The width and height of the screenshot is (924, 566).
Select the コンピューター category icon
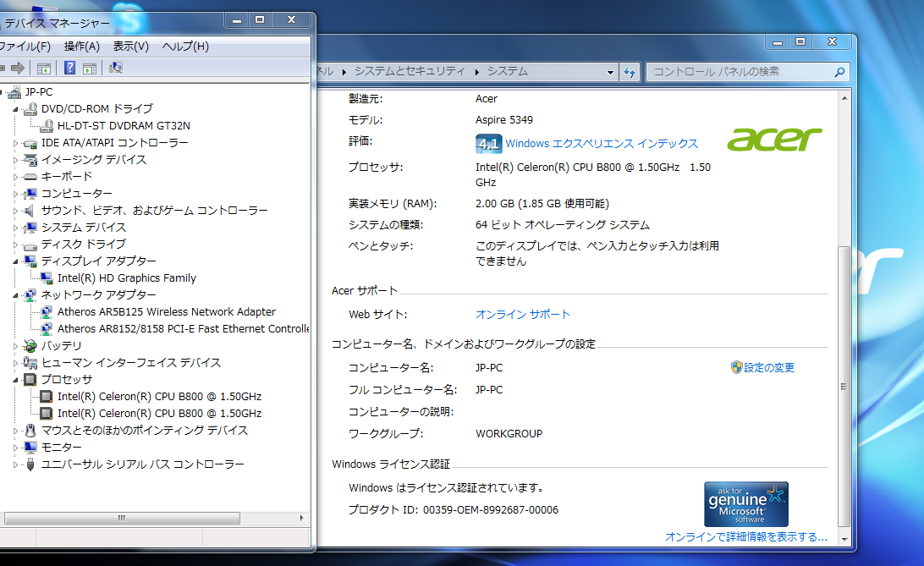point(30,194)
